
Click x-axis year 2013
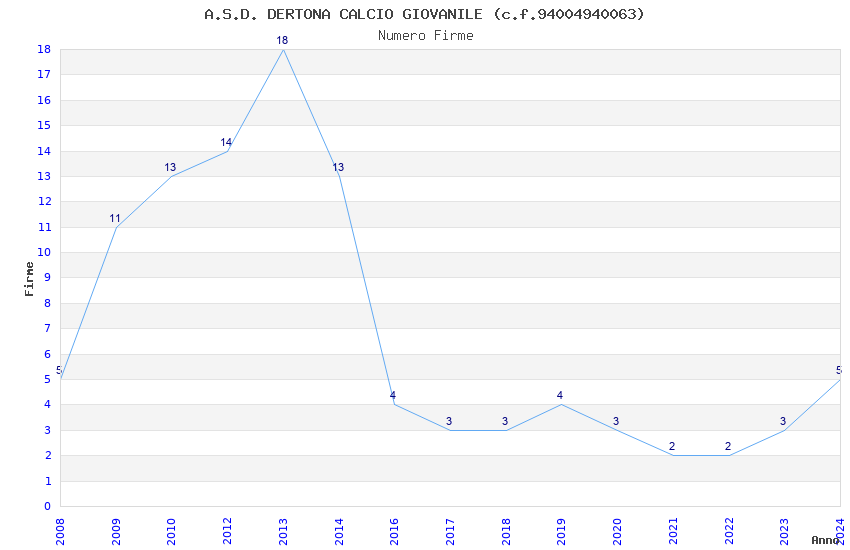(283, 531)
